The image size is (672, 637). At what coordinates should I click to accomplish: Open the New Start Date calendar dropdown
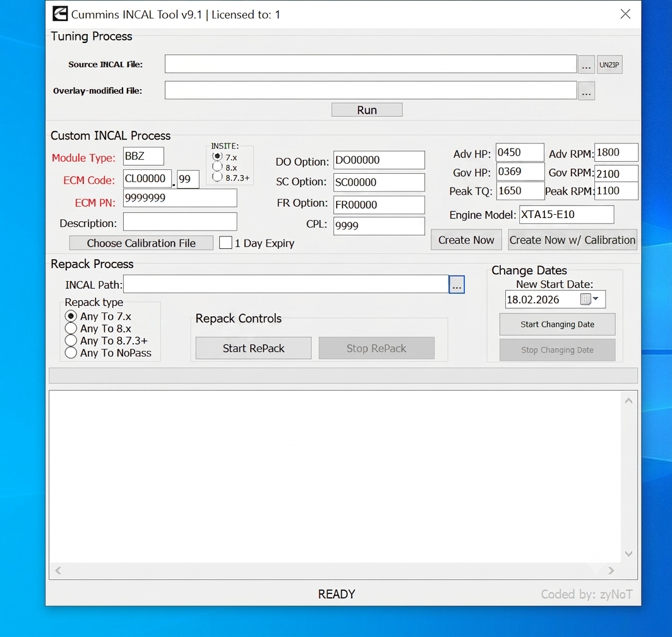[x=591, y=299]
